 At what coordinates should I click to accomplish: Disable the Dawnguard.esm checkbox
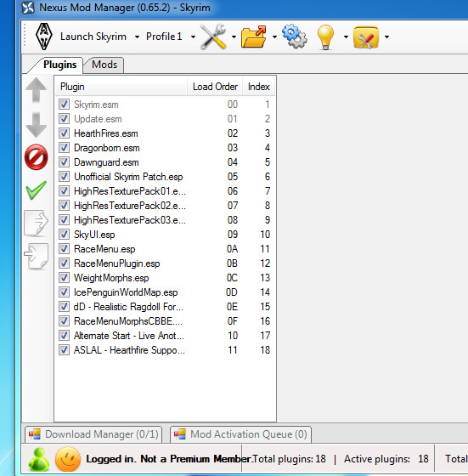(64, 162)
